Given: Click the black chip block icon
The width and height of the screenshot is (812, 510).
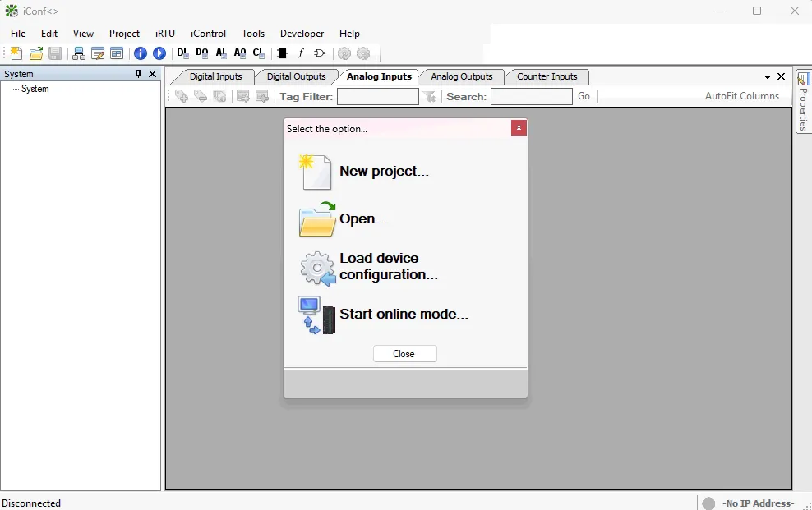Looking at the screenshot, I should (282, 53).
